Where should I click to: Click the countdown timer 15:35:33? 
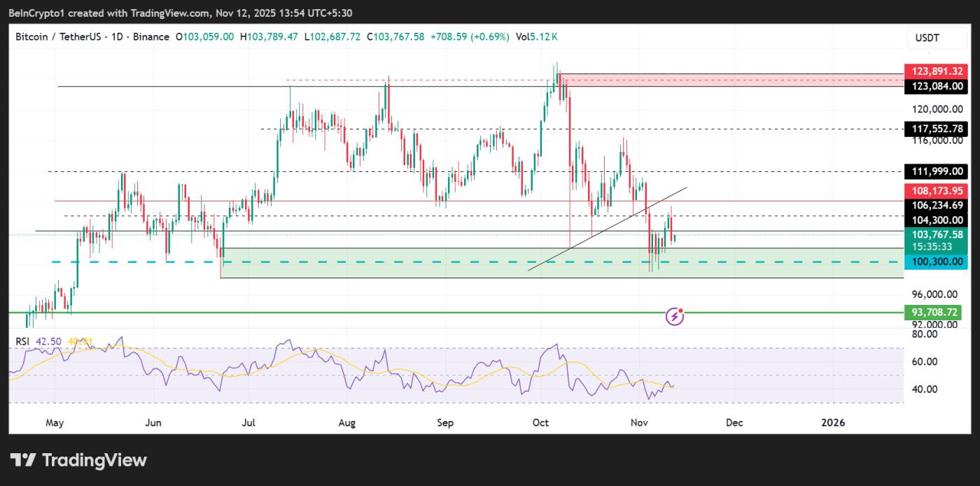click(x=936, y=247)
